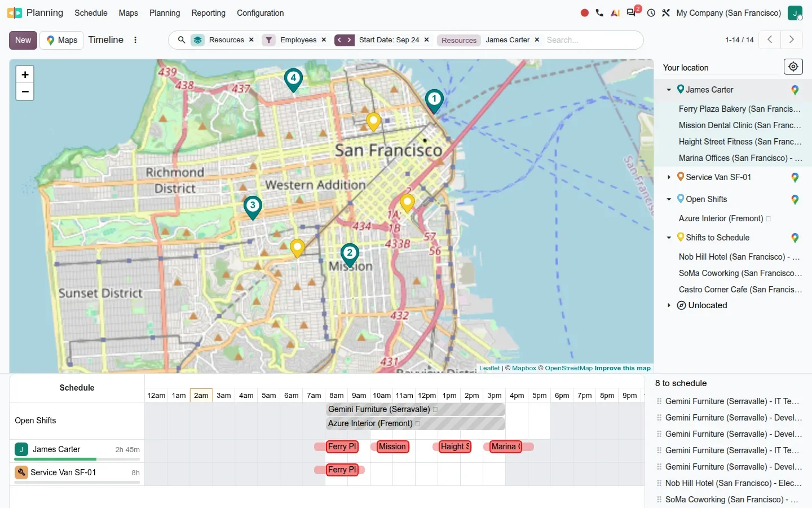Zoom out on the map
This screenshot has width=812, height=508.
[25, 91]
